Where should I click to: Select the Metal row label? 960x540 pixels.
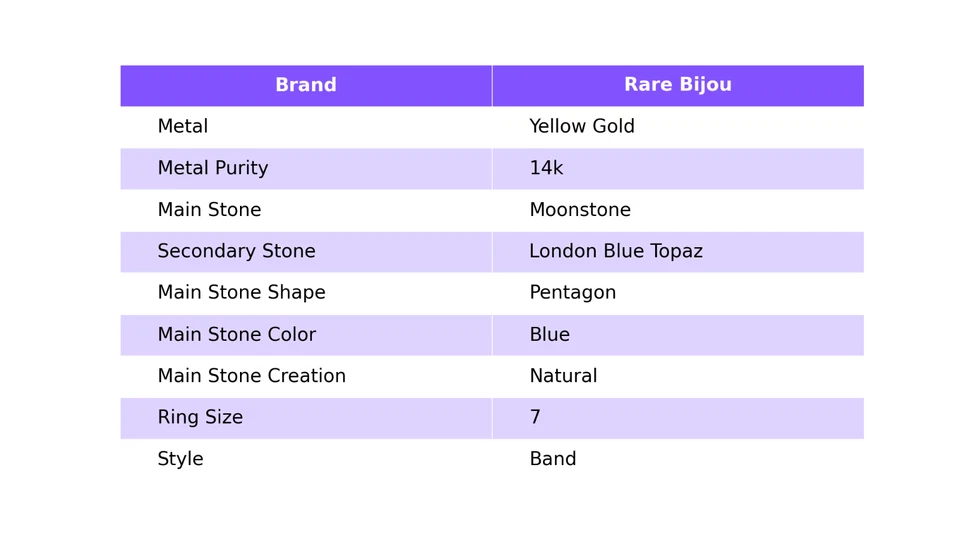point(183,126)
